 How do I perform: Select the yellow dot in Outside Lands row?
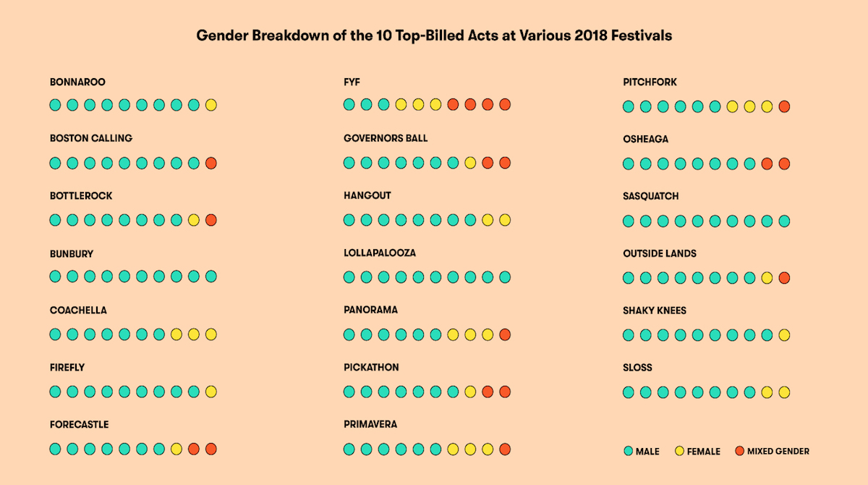(x=767, y=278)
